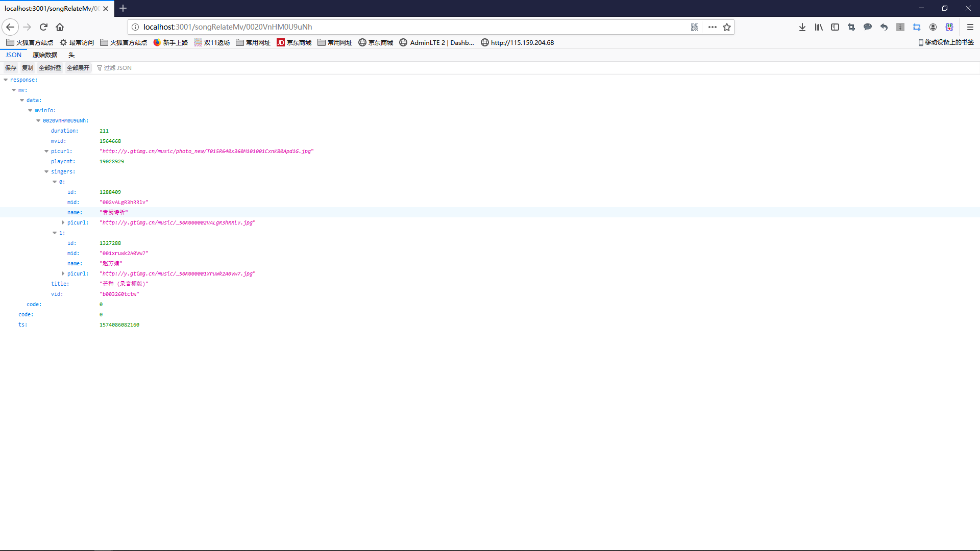
Task: Click the screenshot crop tool icon
Action: pos(851,27)
